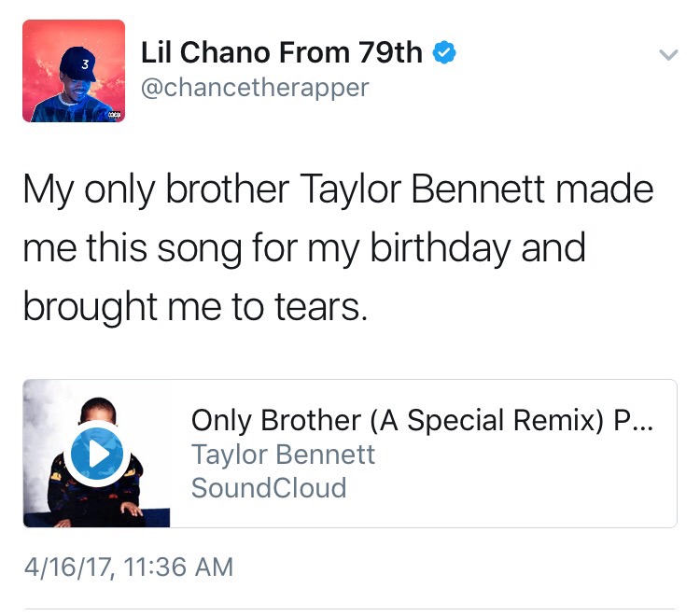Image resolution: width=700 pixels, height=616 pixels.
Task: Open the 4/16/17, 11:36 AM timestamp
Action: pos(129,567)
